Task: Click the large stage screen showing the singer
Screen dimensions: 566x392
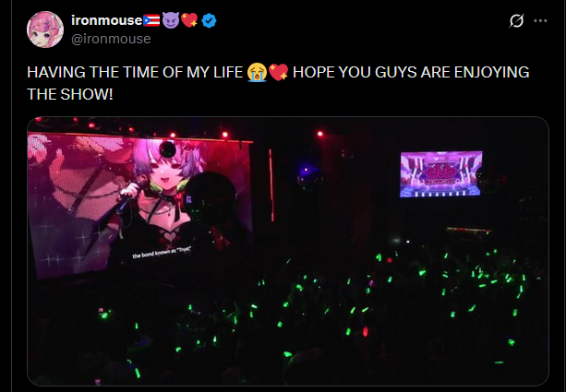Action: (140, 206)
